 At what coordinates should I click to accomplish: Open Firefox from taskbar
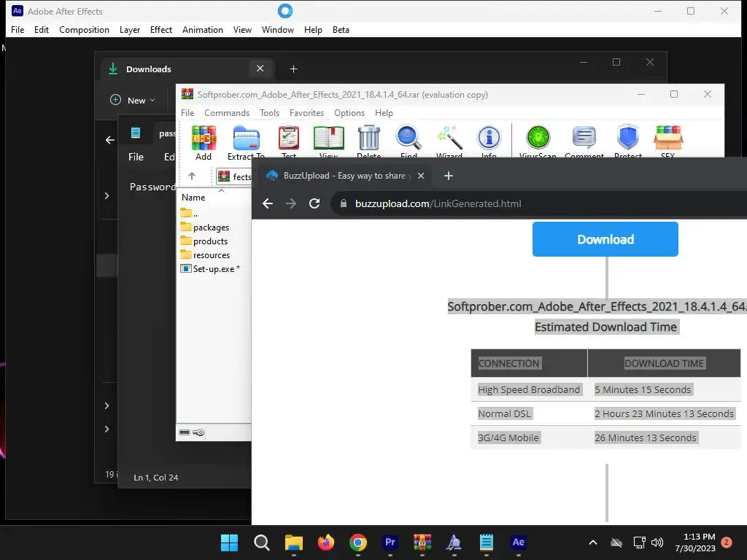pyautogui.click(x=326, y=542)
